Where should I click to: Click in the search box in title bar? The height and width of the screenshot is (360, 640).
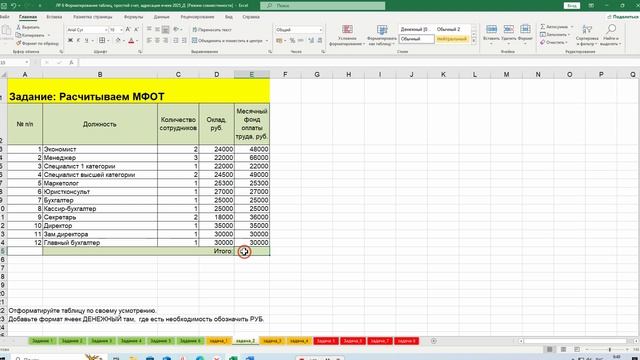click(x=322, y=6)
